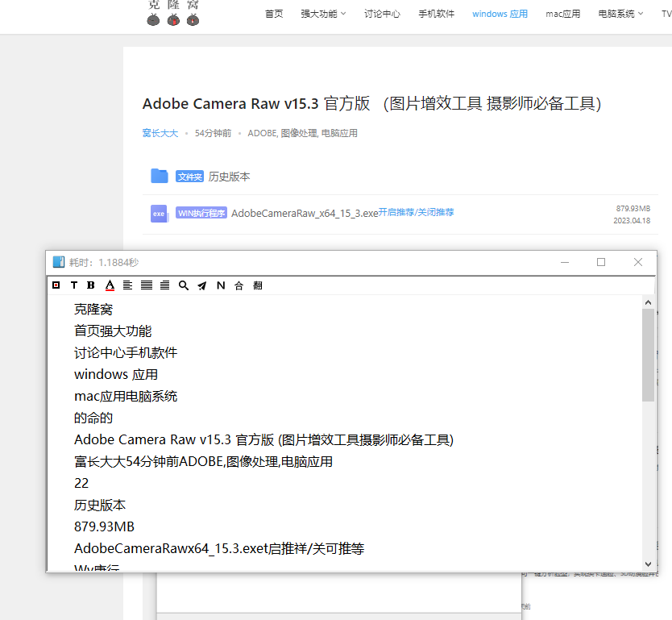Image resolution: width=672 pixels, height=620 pixels.
Task: Click the 879.93MB file size on webpage
Action: 633,209
